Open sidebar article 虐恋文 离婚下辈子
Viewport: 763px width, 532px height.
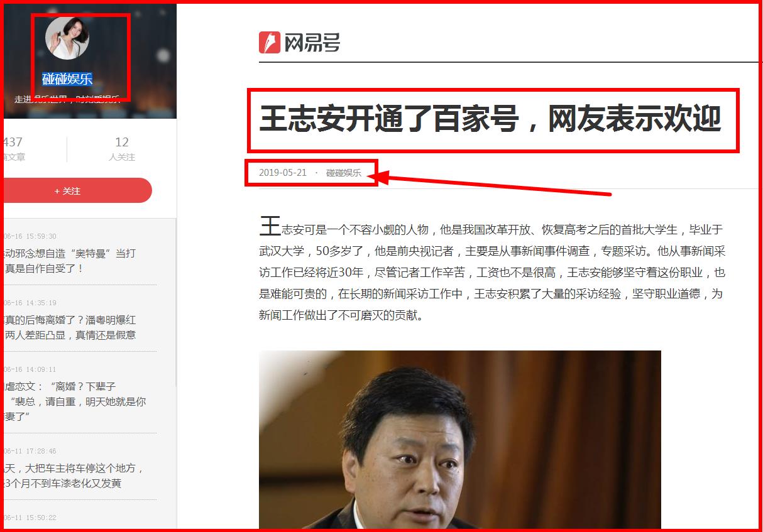tap(75, 401)
